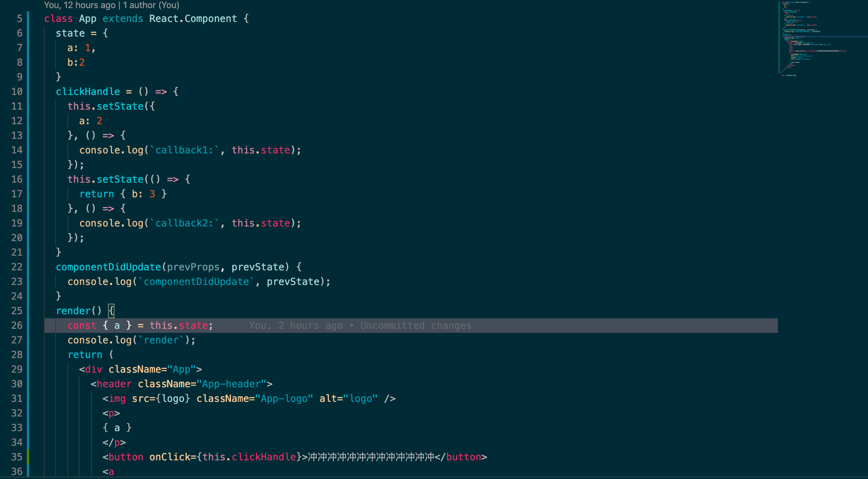Click the button onClick clickHandle line
The width and height of the screenshot is (868, 479).
pos(295,457)
